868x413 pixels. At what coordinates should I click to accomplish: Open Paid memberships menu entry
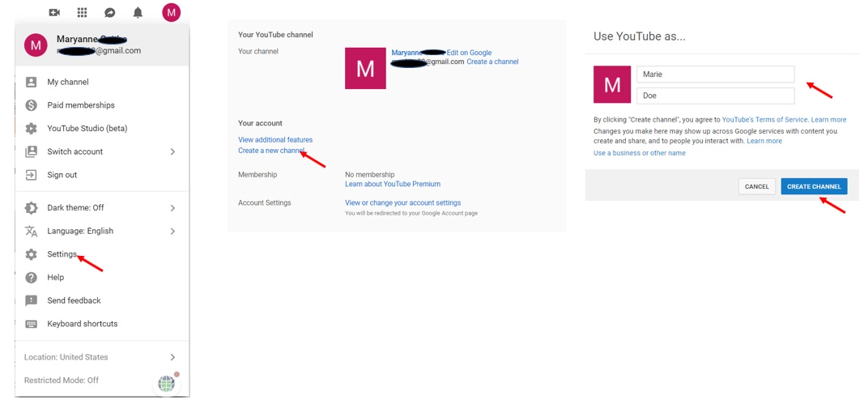(x=102, y=105)
